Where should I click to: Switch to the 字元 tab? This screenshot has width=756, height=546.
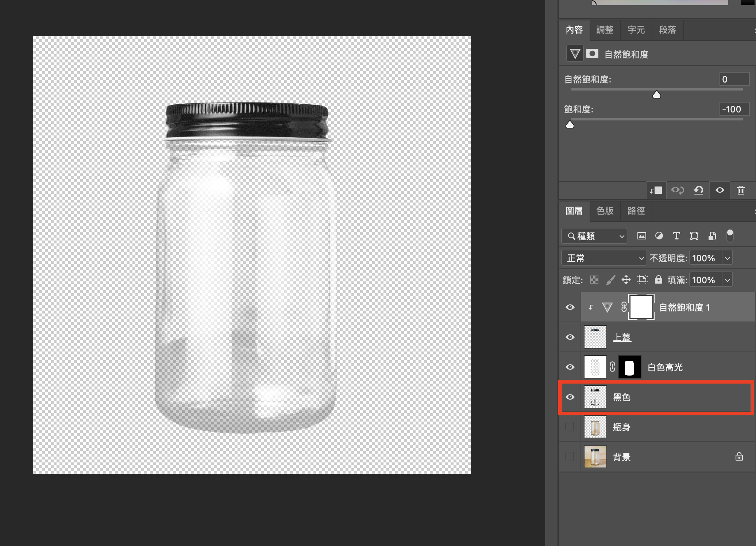click(x=636, y=30)
